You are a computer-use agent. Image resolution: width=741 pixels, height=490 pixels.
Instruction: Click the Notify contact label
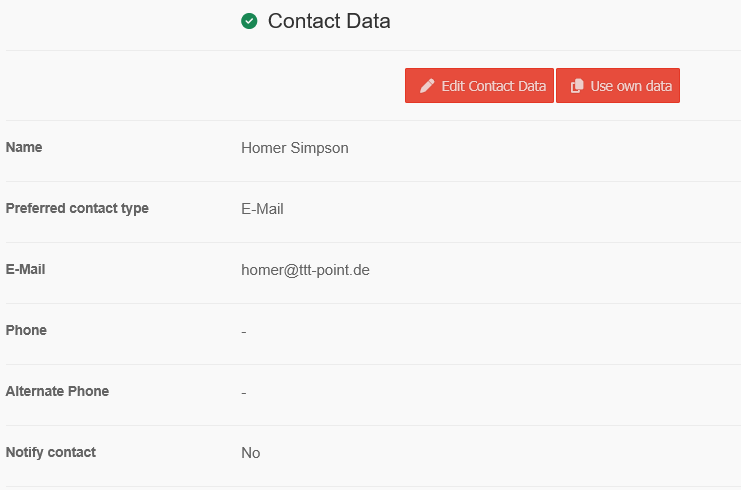(x=51, y=453)
